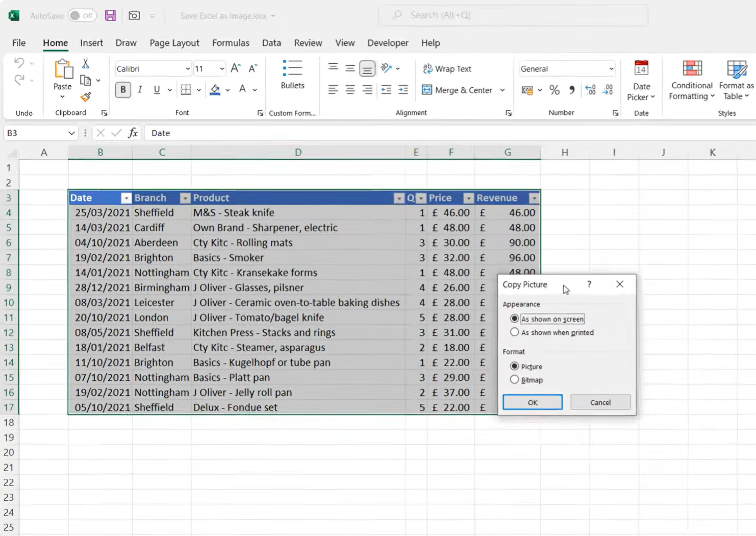
Task: Click the Increase Decimal icon
Action: tap(590, 90)
